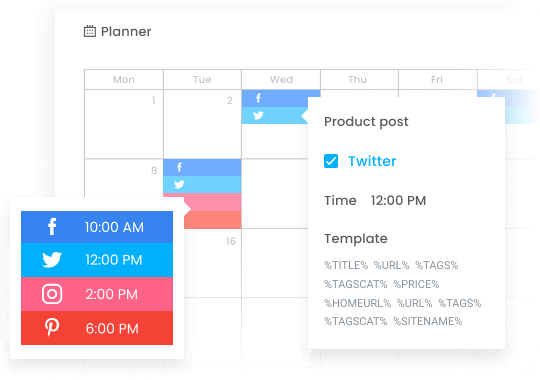Select the Thu column header
The height and width of the screenshot is (380, 540).
[x=357, y=80]
